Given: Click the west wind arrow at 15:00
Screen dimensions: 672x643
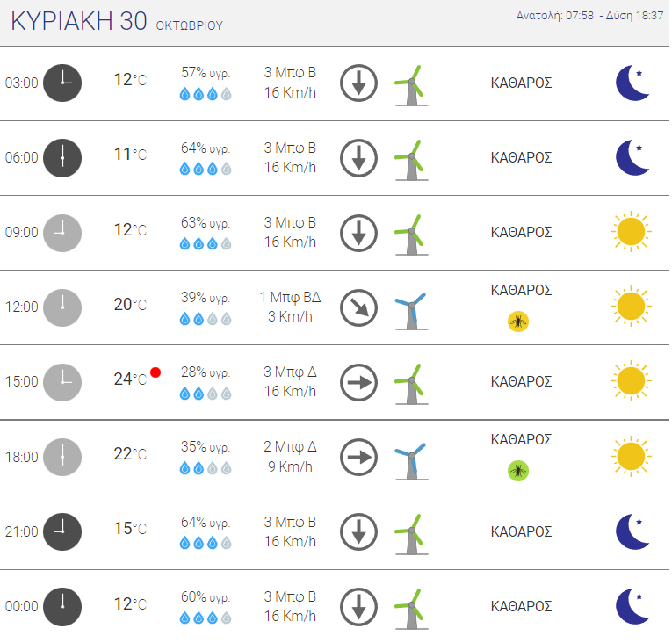Looking at the screenshot, I should [358, 382].
